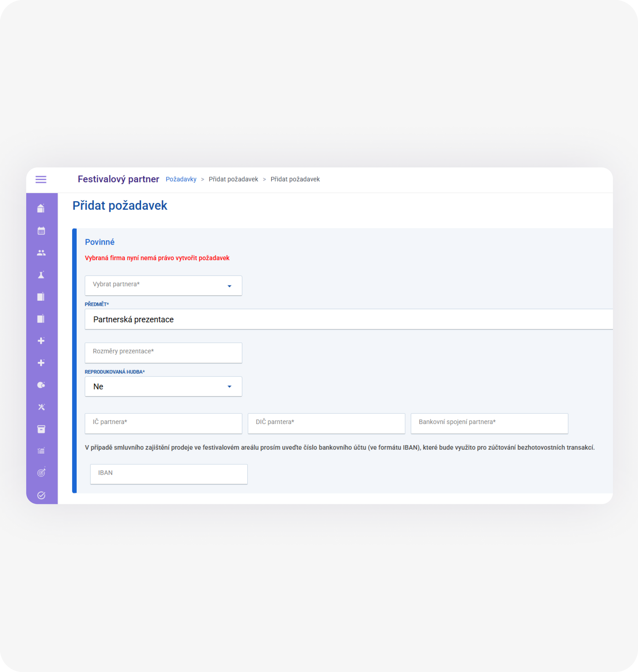Click the Festivalový partner title

118,179
